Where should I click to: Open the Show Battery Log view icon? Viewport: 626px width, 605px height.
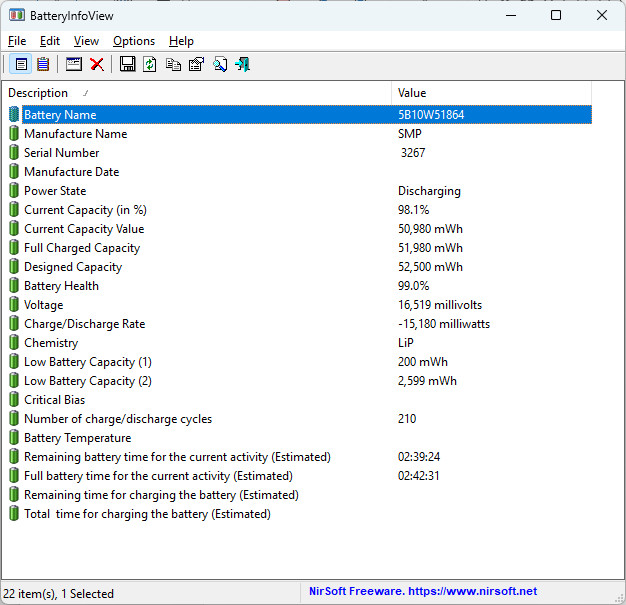[43, 64]
